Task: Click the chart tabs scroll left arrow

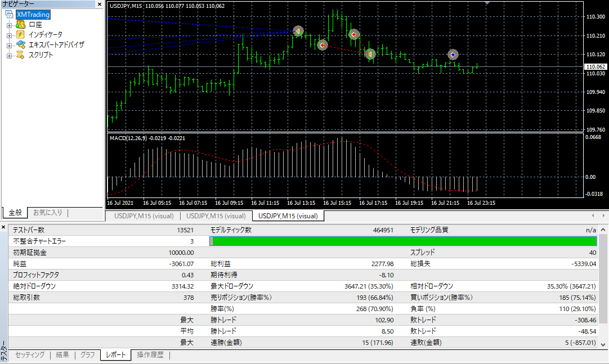Action: [593, 215]
